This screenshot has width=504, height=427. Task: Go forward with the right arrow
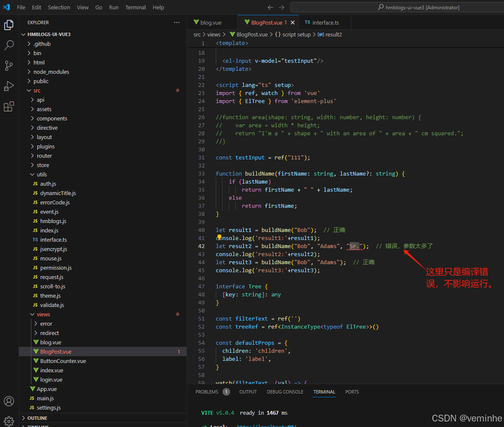tap(281, 7)
